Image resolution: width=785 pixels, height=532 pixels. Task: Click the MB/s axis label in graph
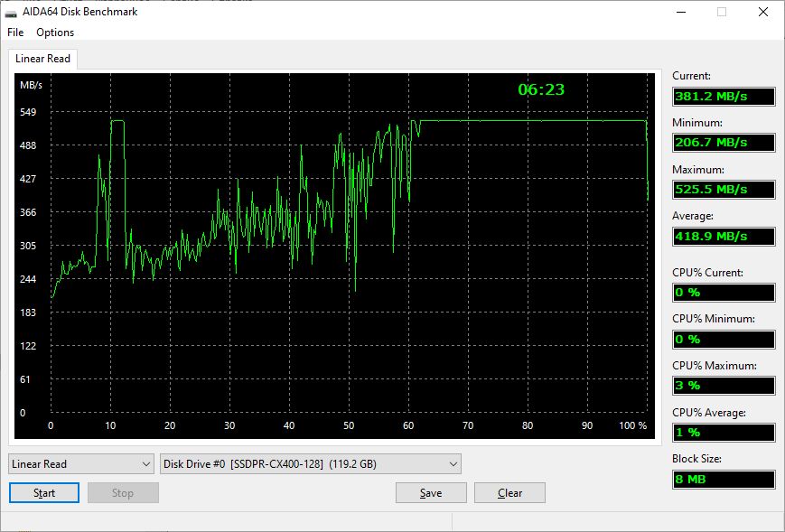(31, 85)
